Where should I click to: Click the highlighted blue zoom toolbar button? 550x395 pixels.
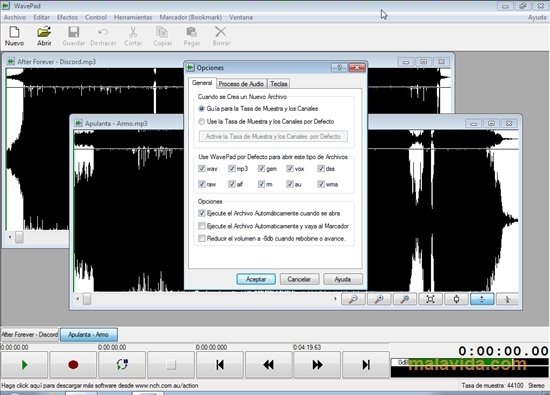[x=482, y=299]
